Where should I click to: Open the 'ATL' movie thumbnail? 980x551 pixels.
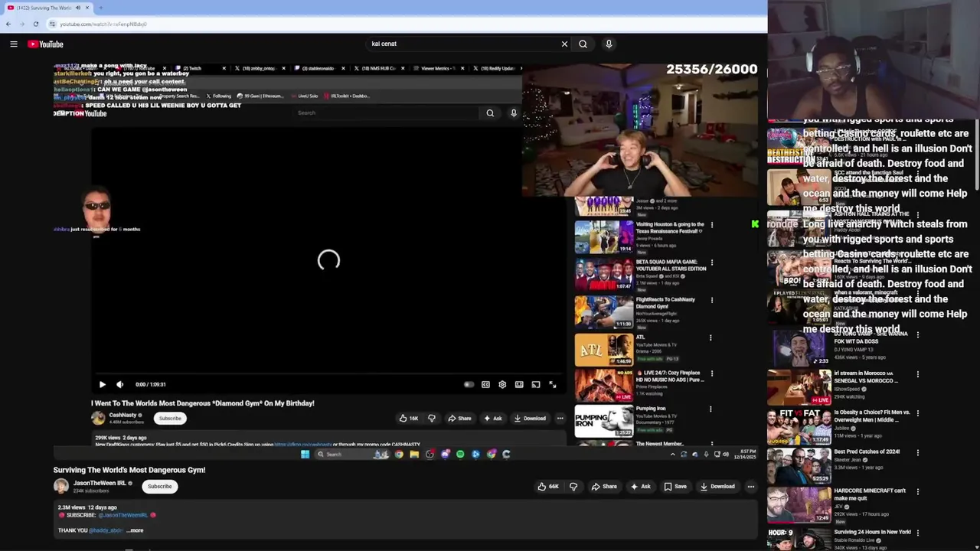tap(604, 349)
